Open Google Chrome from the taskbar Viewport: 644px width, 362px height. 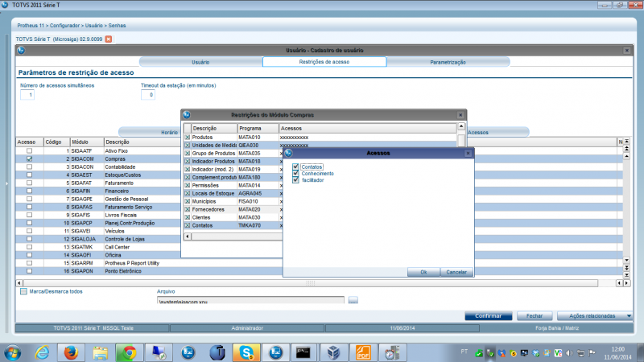[x=130, y=352]
